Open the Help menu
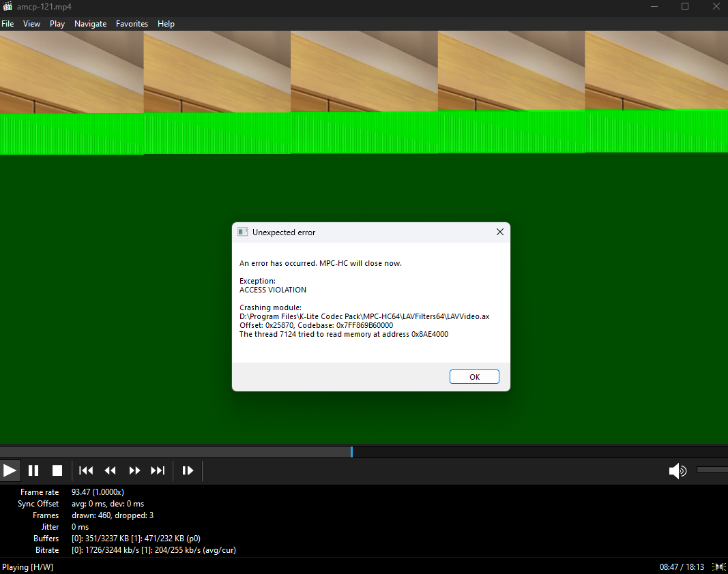Screen dimensions: 728x574 coord(166,24)
